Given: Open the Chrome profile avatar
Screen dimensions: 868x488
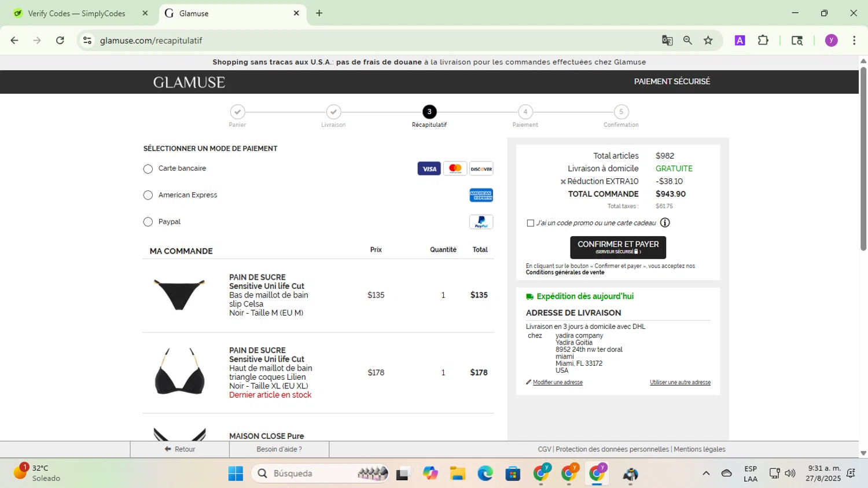Looking at the screenshot, I should [832, 41].
